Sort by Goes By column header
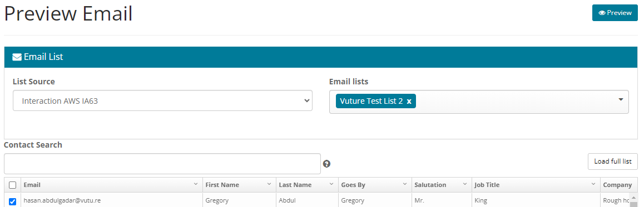 tap(353, 185)
